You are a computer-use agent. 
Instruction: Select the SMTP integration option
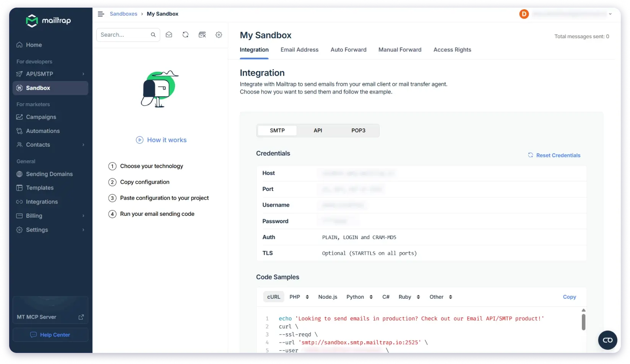277,131
